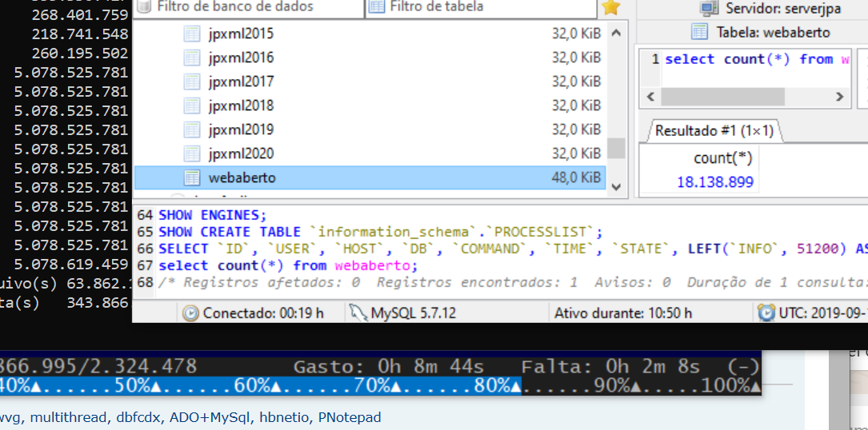Click the webaberto table icon
The height and width of the screenshot is (430, 868).
coord(191,177)
